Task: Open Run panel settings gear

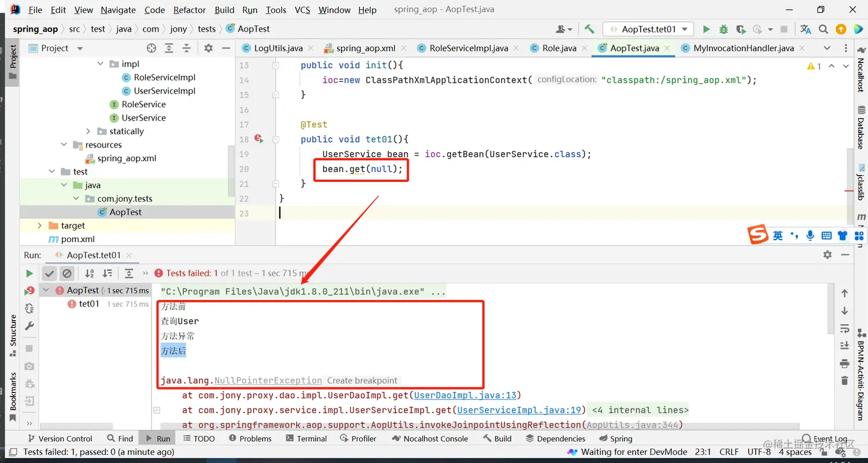Action: coord(827,255)
